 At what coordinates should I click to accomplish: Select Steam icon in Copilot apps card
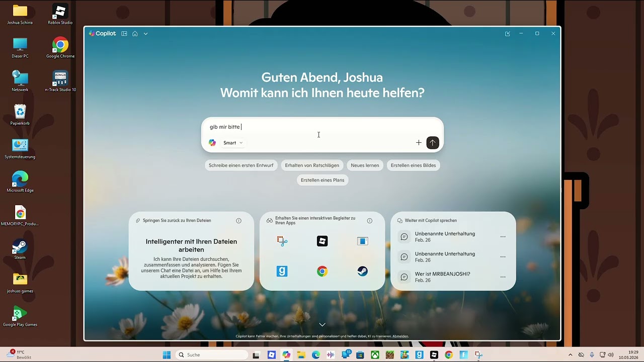point(363,271)
